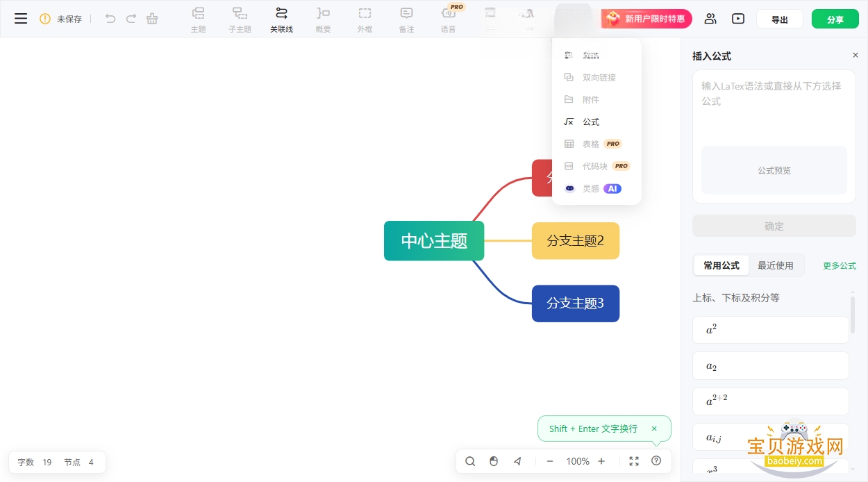This screenshot has width=868, height=482.
Task: Start presentation with the play icon
Action: [738, 19]
